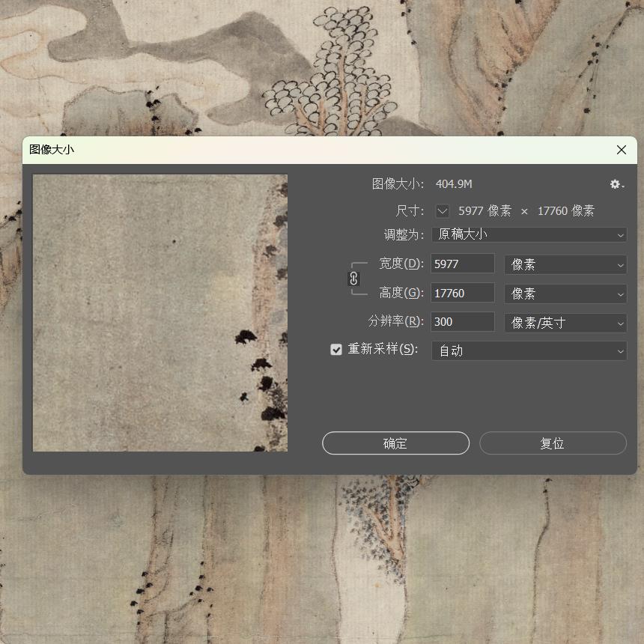Open the 调整为 原稿大小 dropdown
Screen dimensions: 644x644
coord(529,234)
